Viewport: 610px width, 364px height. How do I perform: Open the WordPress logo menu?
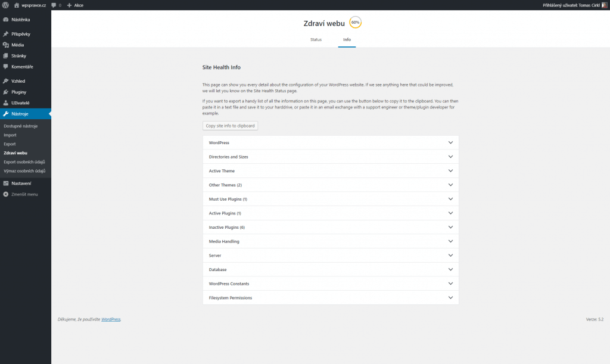coord(5,5)
